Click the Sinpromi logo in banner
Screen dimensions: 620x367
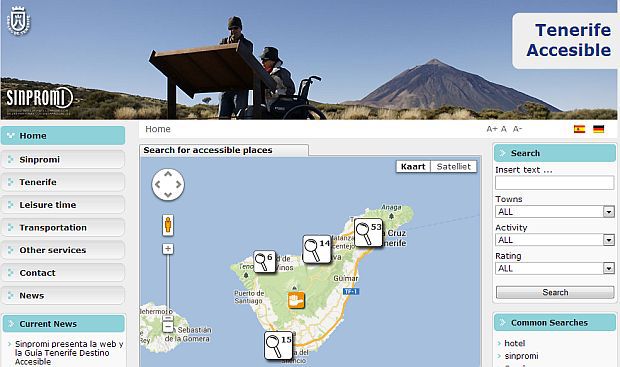click(40, 98)
